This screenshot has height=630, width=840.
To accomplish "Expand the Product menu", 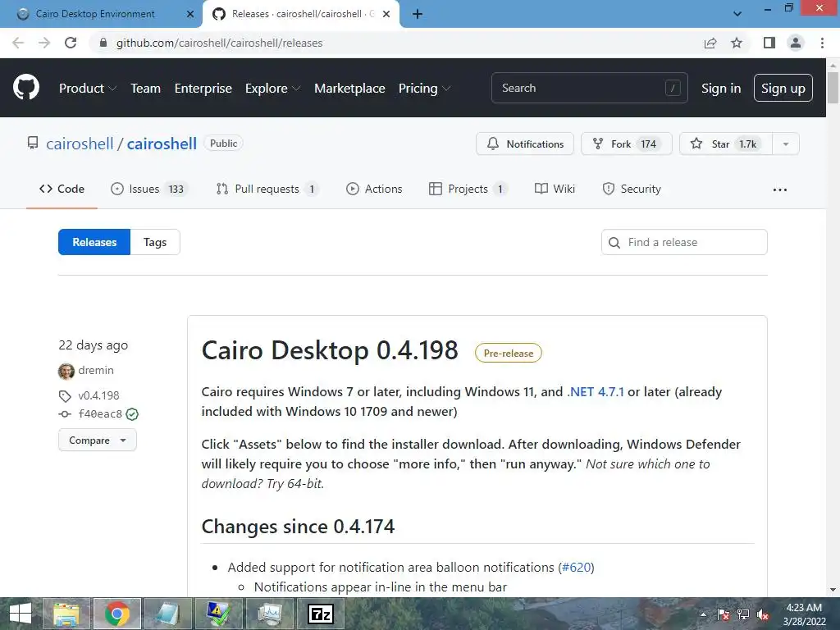I will pos(88,89).
